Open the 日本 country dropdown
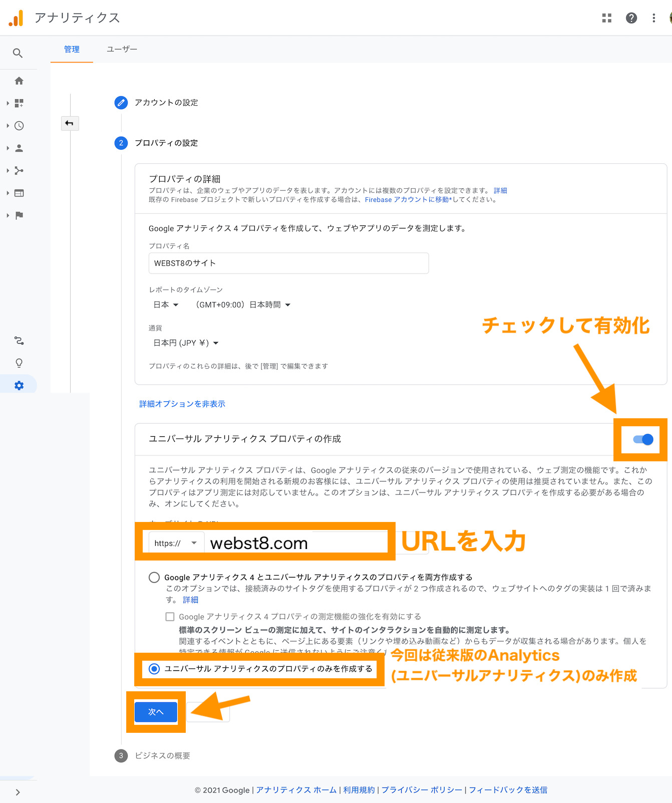The image size is (672, 803). click(x=166, y=305)
